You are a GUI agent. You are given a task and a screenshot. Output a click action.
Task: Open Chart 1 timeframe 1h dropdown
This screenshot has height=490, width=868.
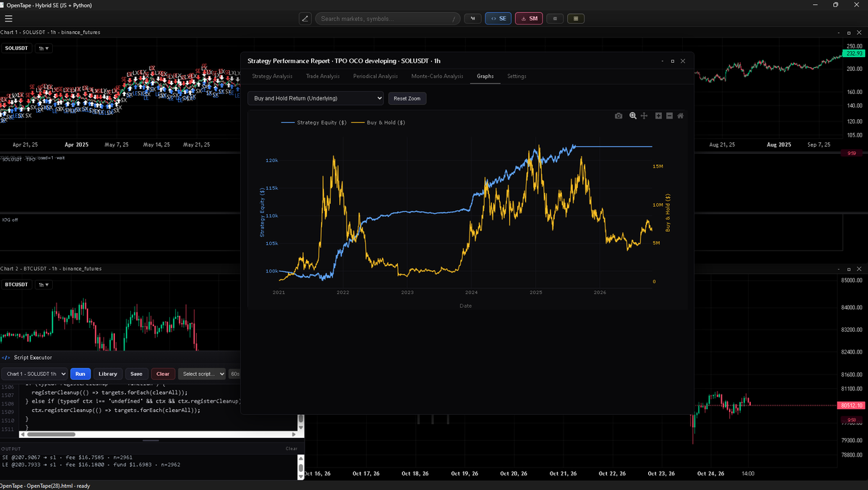click(44, 48)
